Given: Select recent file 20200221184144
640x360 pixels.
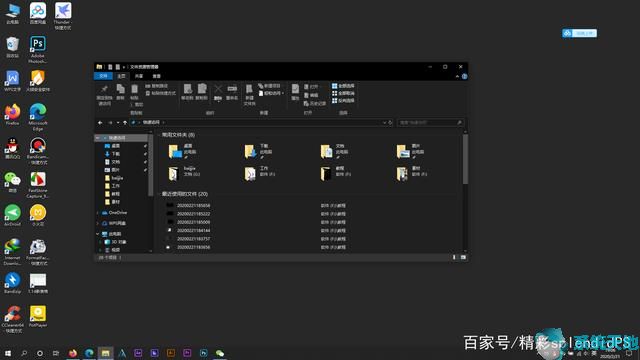Looking at the screenshot, I should tap(193, 231).
